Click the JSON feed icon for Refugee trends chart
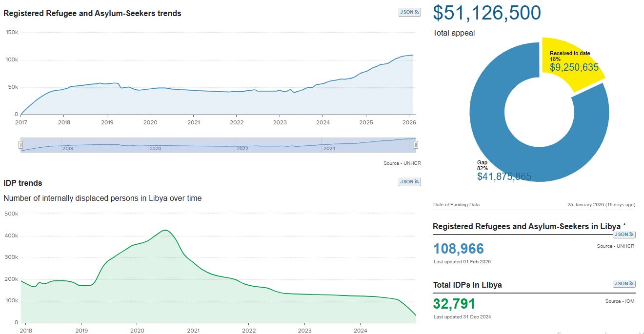Viewport: 644px width, 334px height. tap(409, 12)
